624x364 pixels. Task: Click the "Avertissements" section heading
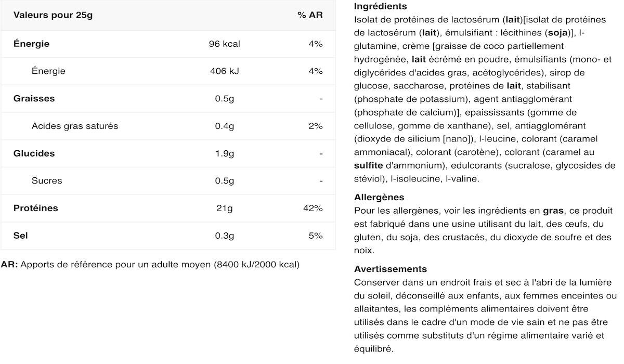[390, 269]
